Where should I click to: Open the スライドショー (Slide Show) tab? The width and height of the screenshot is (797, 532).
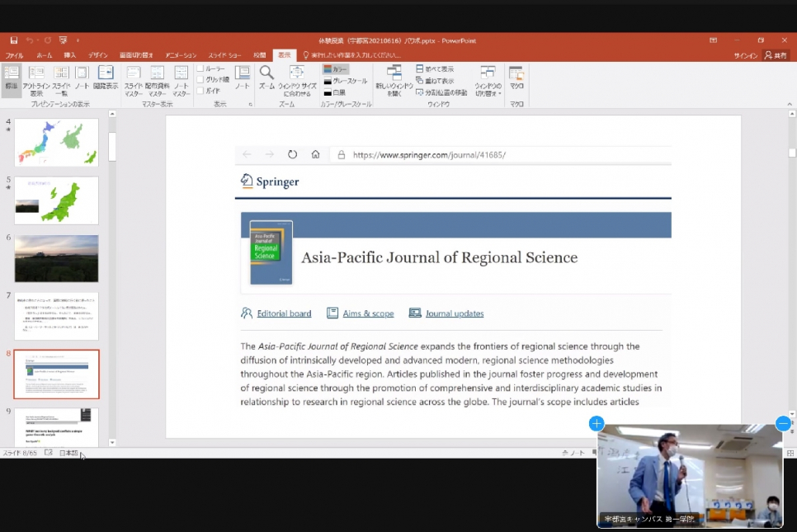(x=224, y=55)
